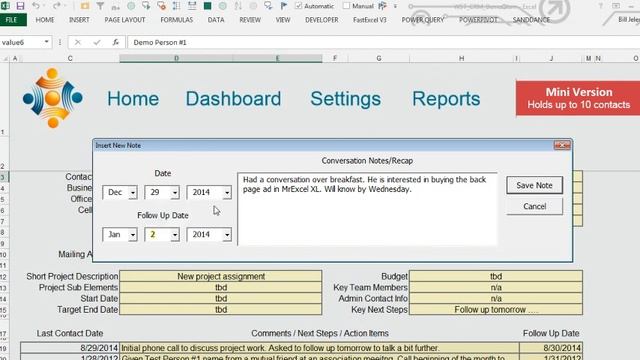This screenshot has width=640, height=360.
Task: Select the Start Date cell containing tbd
Action: point(221,298)
